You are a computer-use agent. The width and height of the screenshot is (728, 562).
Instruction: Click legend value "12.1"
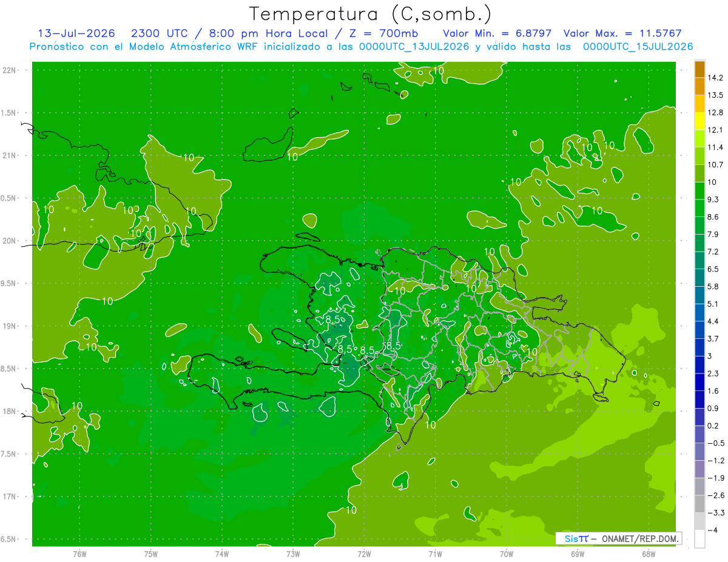pos(715,130)
